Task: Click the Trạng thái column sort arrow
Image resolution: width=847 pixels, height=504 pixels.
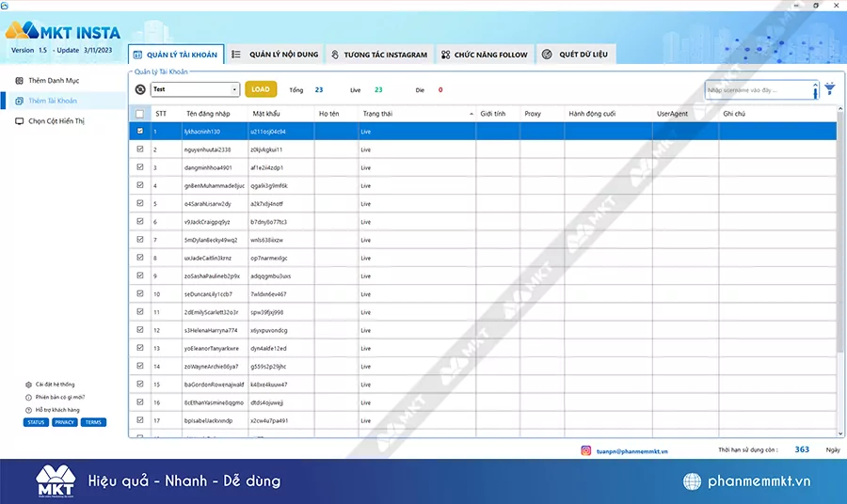Action: tap(471, 114)
